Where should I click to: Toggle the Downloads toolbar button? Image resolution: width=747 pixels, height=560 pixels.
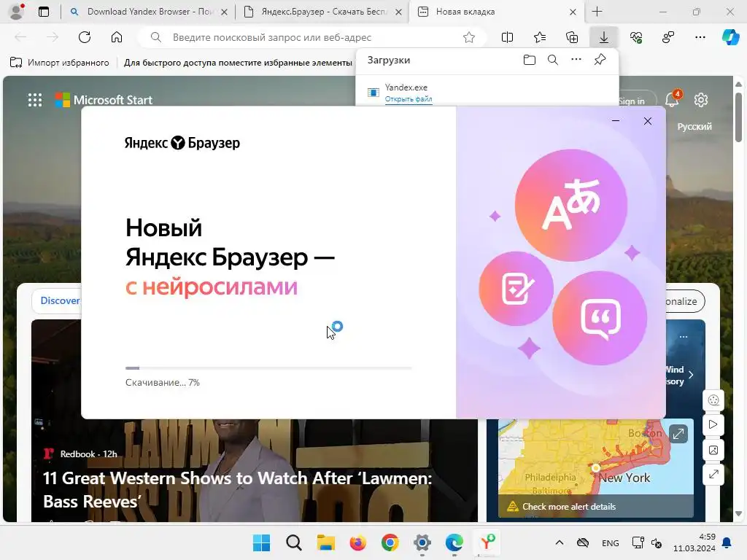click(x=603, y=37)
